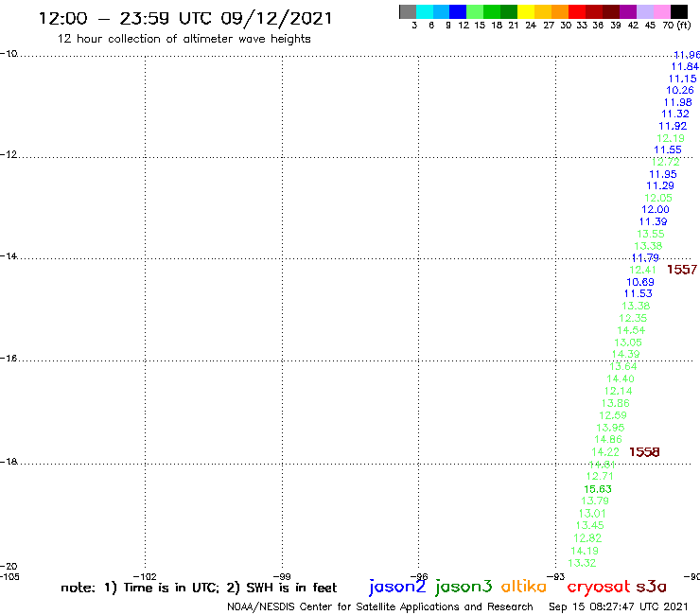Click the latitude axis label -12
700x615 pixels.
pyautogui.click(x=9, y=154)
